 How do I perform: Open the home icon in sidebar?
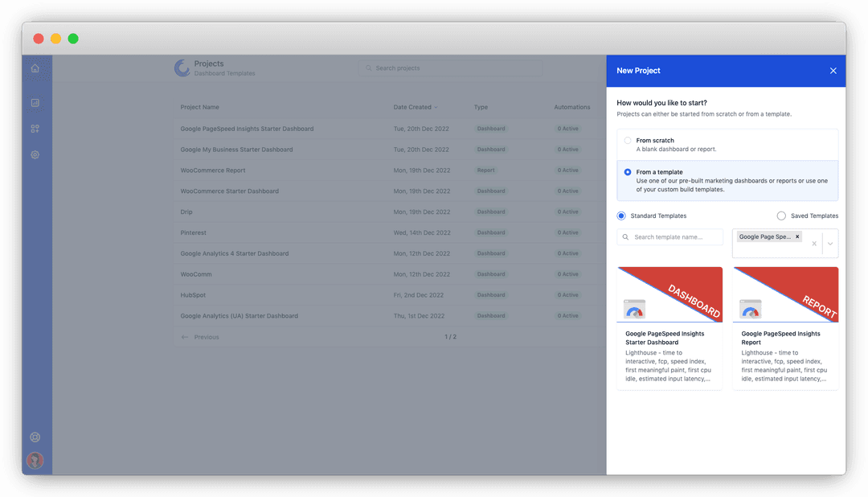[35, 68]
